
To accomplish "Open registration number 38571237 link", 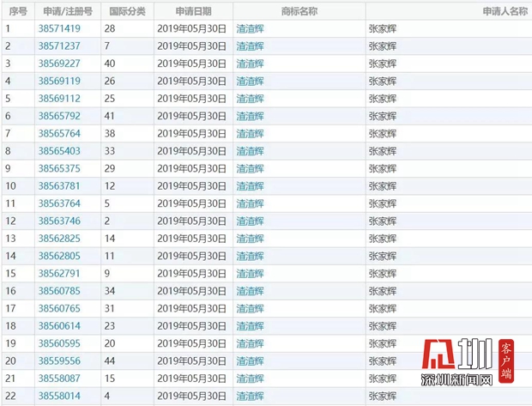I will (59, 45).
